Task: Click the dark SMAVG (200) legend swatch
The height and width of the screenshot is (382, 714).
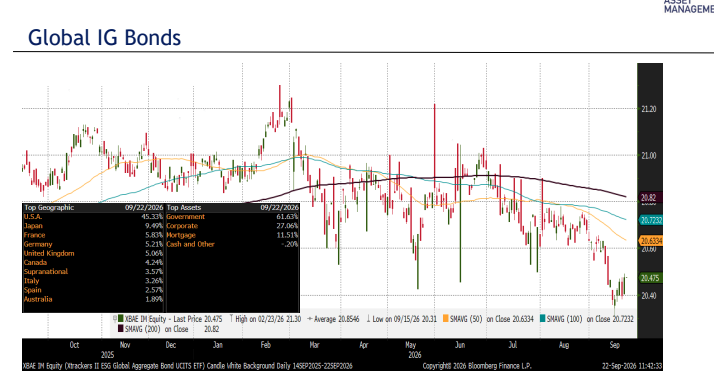Action: tap(121, 329)
